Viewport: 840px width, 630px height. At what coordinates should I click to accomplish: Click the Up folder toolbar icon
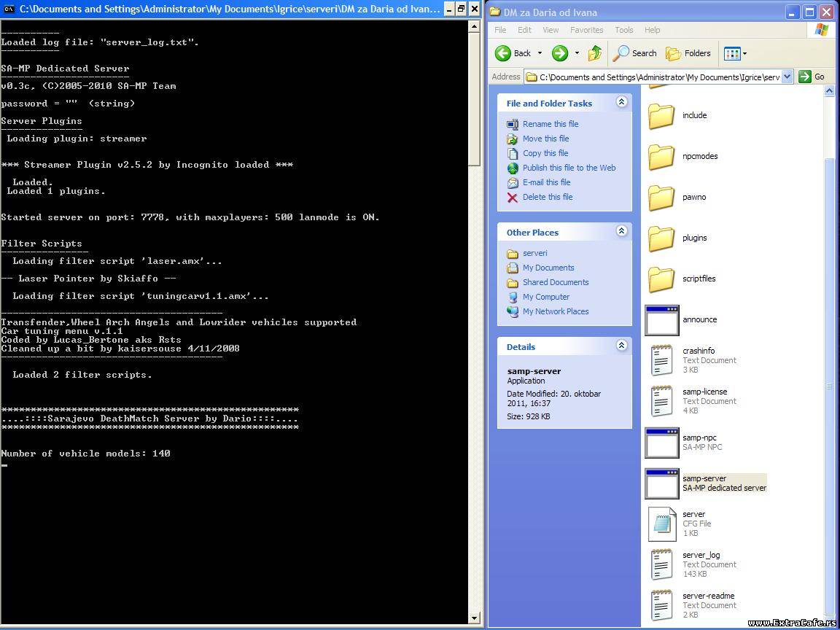tap(595, 53)
